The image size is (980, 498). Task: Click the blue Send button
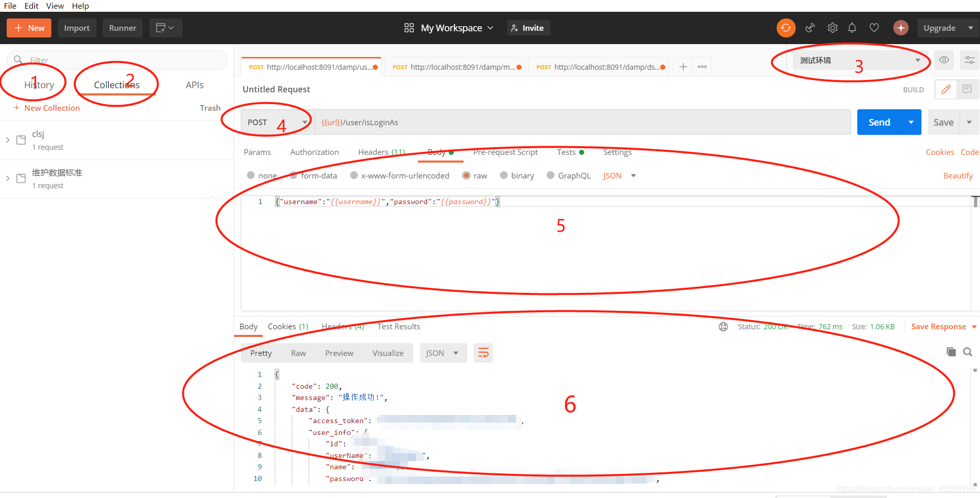pos(879,122)
